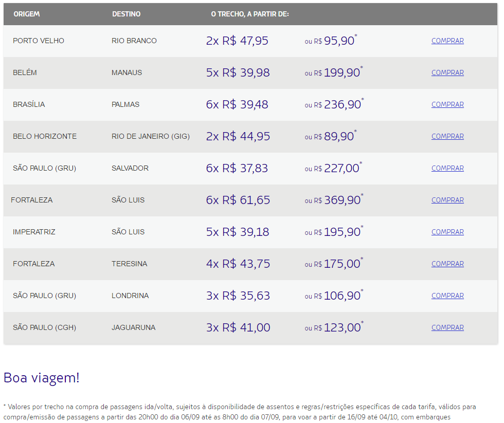Select the PALMAS destination cell
Viewport: 504px width, 423px height.
[x=125, y=104]
